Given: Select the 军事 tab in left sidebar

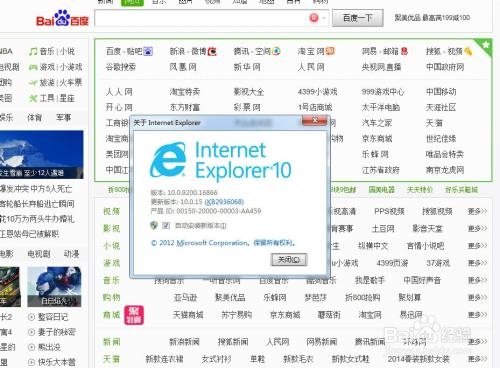Looking at the screenshot, I should point(63,117).
